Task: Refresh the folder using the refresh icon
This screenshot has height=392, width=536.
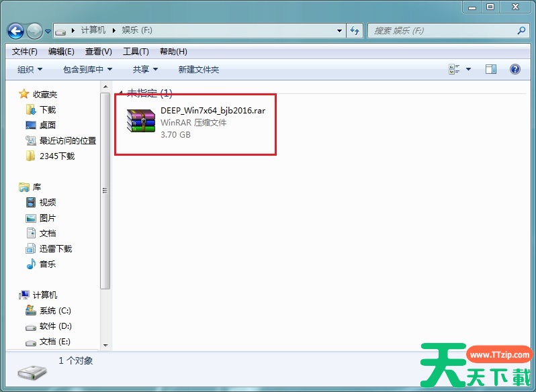Action: point(355,31)
